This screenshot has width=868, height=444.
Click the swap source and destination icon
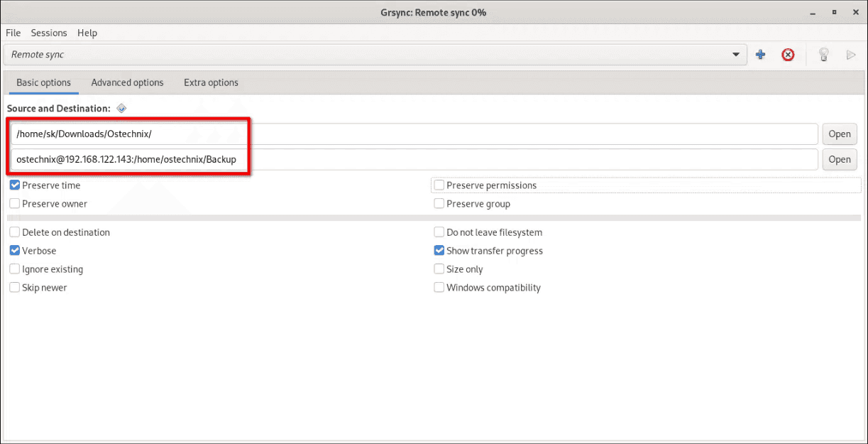pyautogui.click(x=121, y=109)
